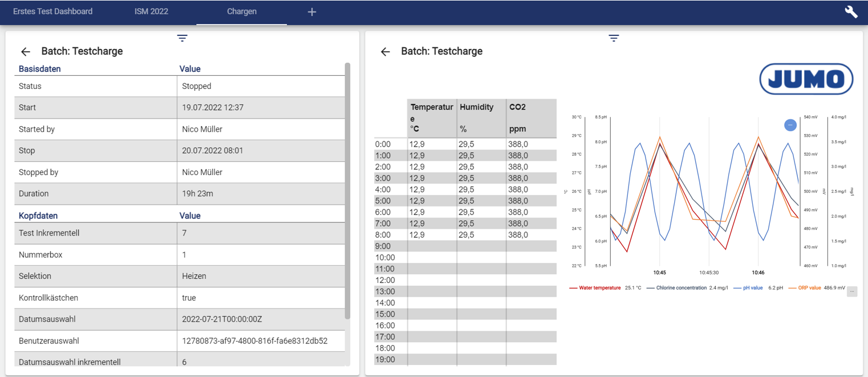Screen dimensions: 868x377
Task: Click the Kopfdaten section header
Action: [x=38, y=216]
